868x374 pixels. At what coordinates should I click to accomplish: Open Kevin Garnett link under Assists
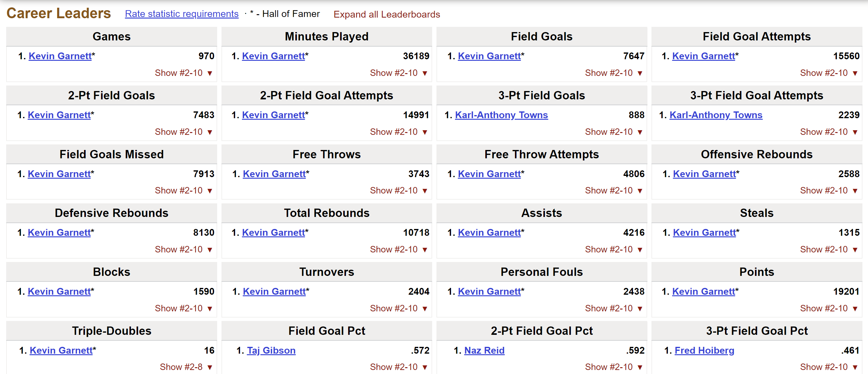point(489,232)
